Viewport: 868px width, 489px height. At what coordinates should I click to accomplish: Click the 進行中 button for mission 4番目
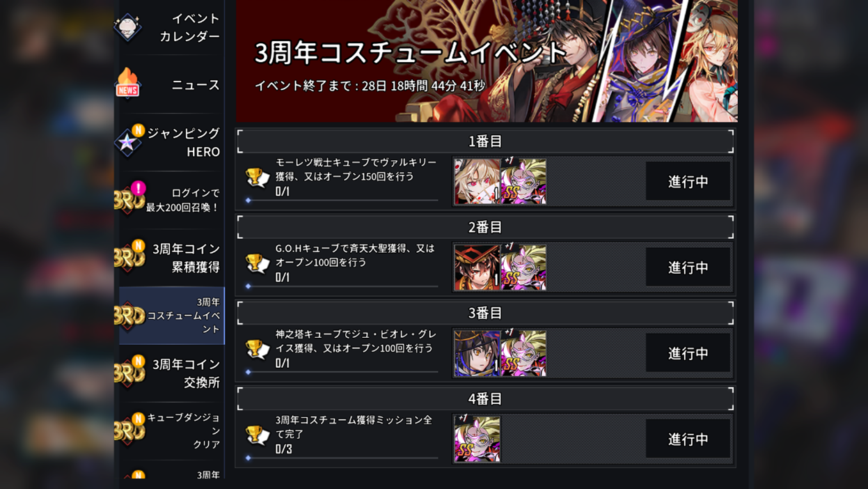pos(688,439)
